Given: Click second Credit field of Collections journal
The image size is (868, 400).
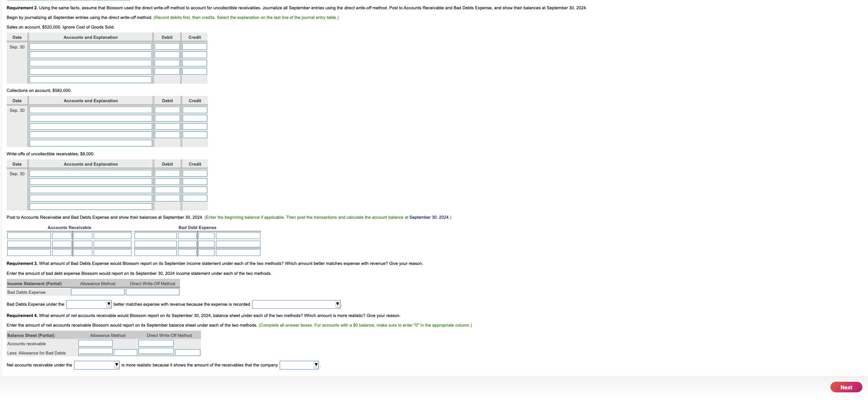Looking at the screenshot, I should (x=195, y=118).
